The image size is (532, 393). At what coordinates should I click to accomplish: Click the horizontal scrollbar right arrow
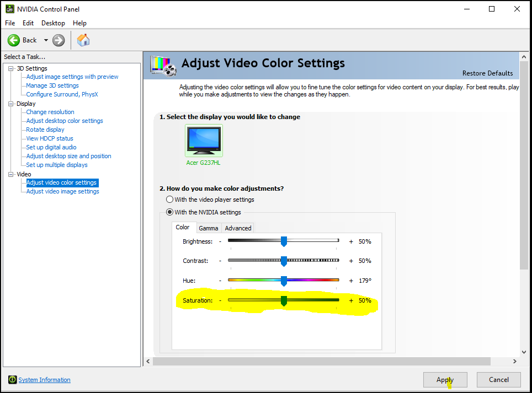coord(515,362)
